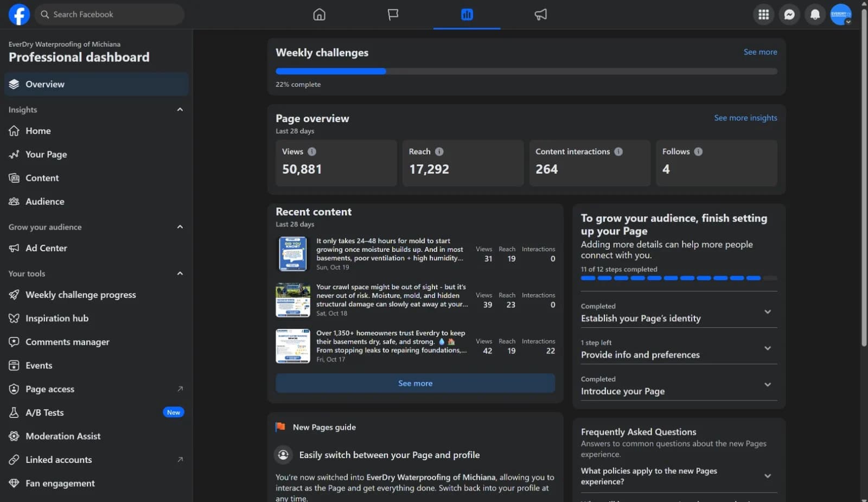Click the Reach info icon
The height and width of the screenshot is (502, 868).
pyautogui.click(x=439, y=151)
